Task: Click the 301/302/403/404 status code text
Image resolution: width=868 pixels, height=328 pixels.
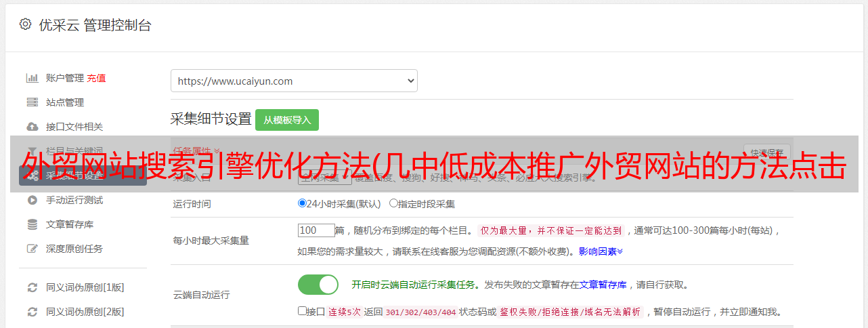Action: point(420,312)
